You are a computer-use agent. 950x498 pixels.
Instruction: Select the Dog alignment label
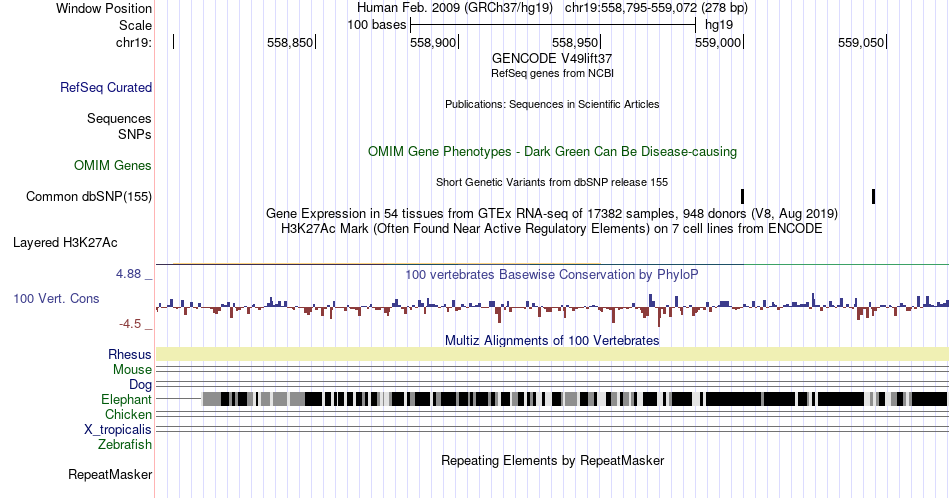click(x=141, y=385)
